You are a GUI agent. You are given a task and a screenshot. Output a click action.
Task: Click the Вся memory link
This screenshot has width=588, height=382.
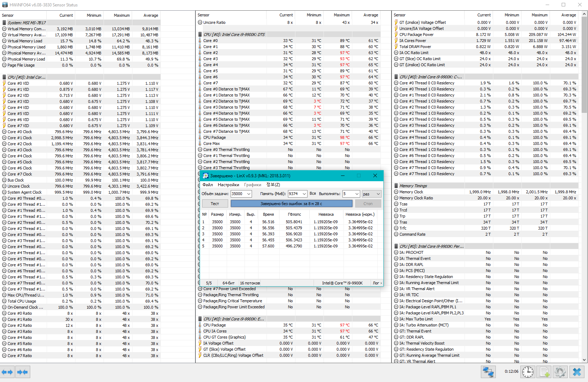click(x=313, y=194)
